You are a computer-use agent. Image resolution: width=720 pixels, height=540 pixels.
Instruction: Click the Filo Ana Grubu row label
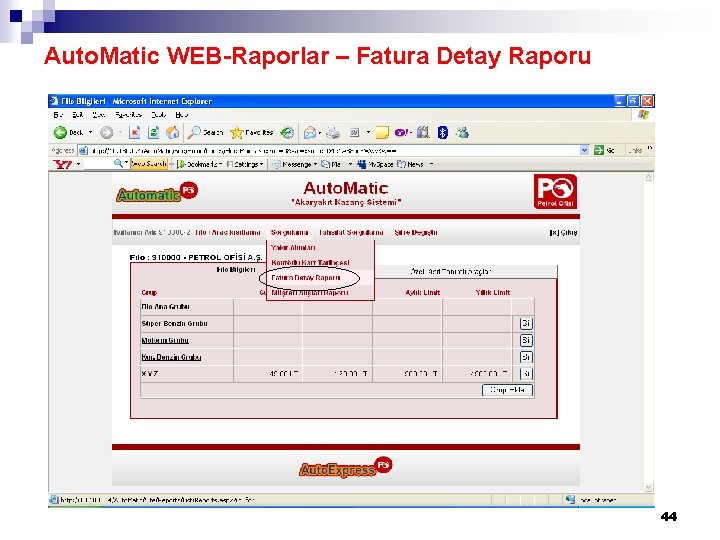pos(165,307)
